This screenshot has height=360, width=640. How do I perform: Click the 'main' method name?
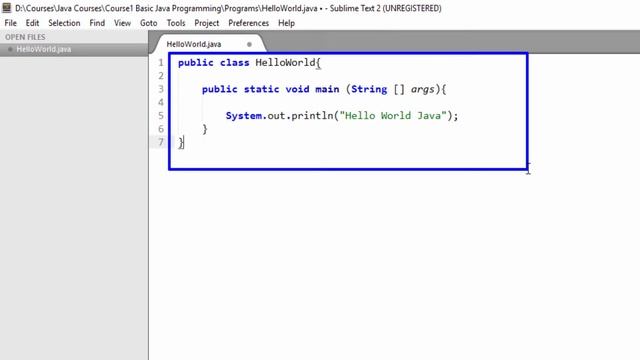[x=327, y=89]
